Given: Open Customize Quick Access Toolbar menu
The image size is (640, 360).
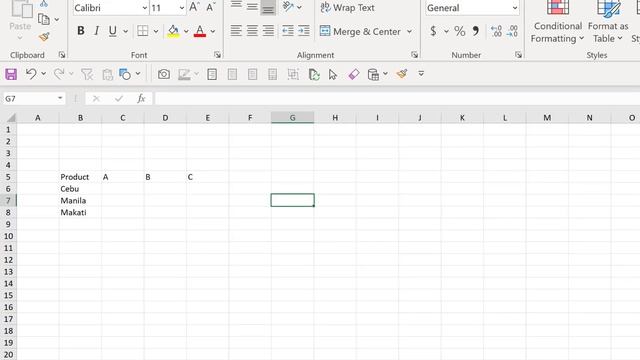Looking at the screenshot, I should (x=421, y=74).
